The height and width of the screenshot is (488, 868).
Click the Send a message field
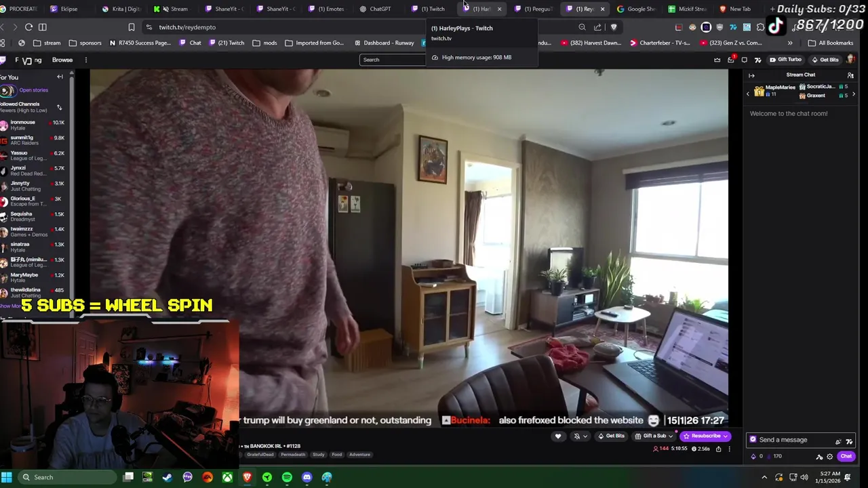coord(801,440)
